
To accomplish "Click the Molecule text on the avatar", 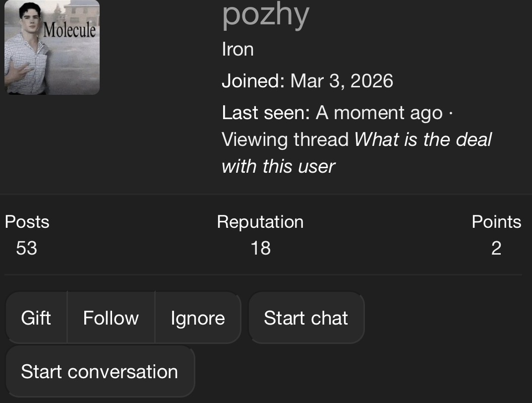I will click(x=69, y=30).
